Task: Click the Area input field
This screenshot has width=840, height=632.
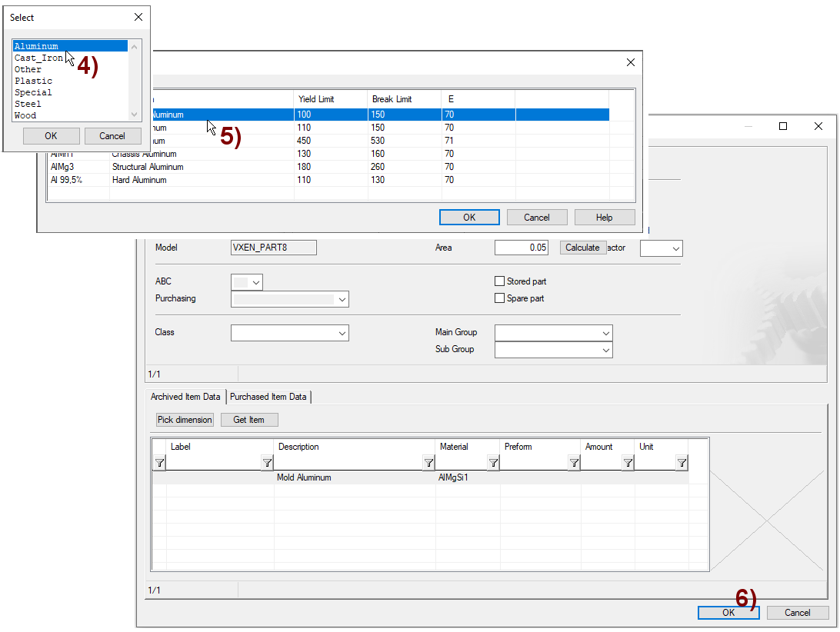Action: (521, 248)
